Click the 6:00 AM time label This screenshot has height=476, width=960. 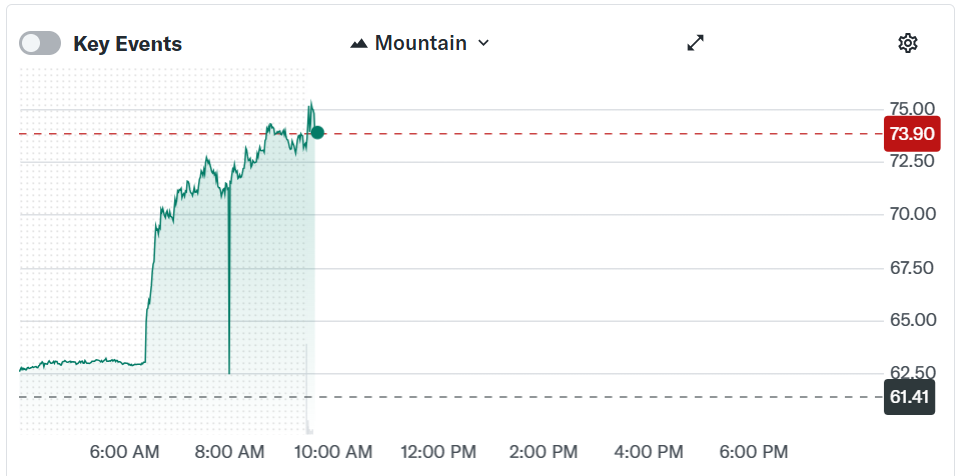click(124, 452)
